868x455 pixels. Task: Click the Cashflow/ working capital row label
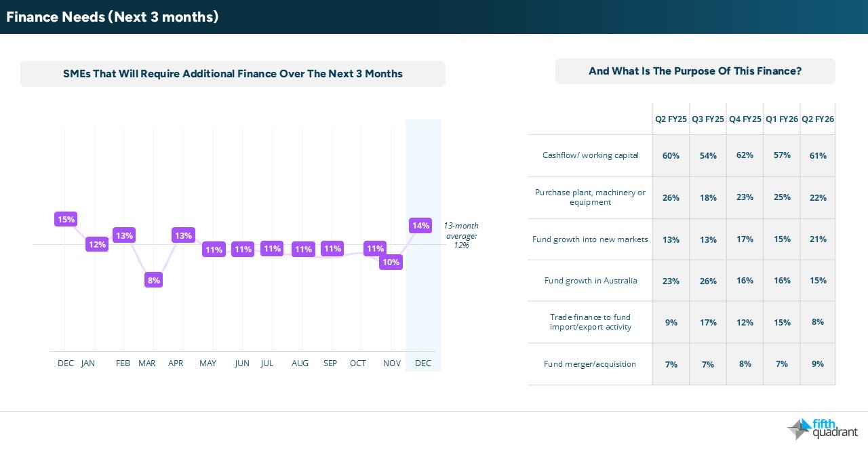click(590, 155)
